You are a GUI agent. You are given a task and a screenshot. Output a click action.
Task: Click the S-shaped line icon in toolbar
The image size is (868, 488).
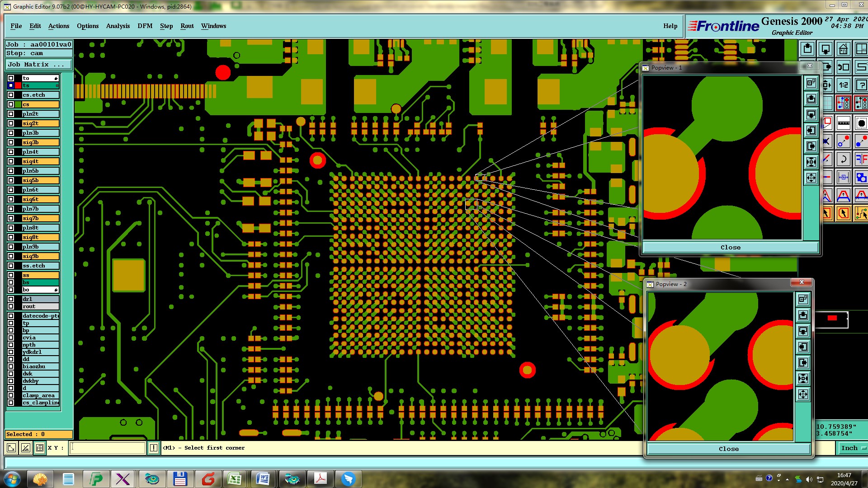tap(861, 67)
